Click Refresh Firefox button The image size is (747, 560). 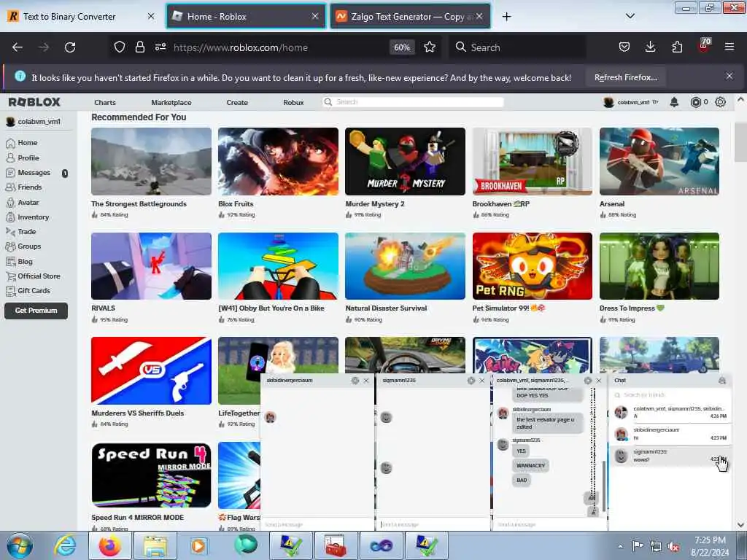[625, 77]
